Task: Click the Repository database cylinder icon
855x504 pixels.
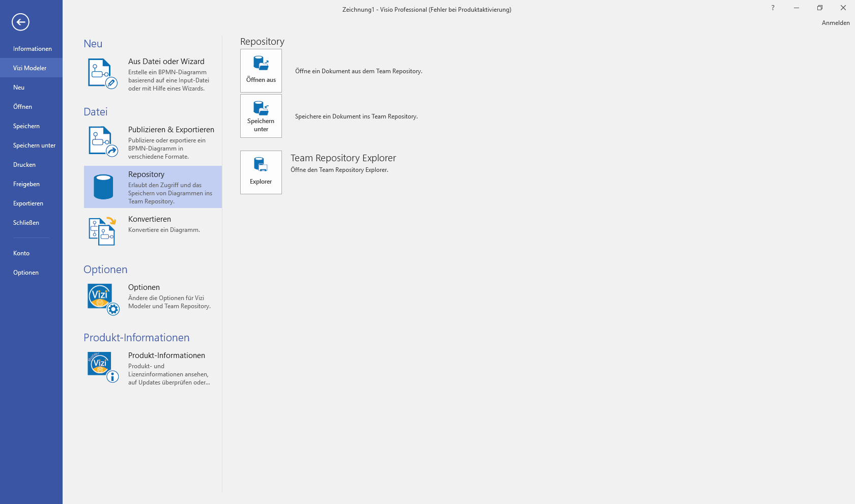Action: [x=103, y=187]
